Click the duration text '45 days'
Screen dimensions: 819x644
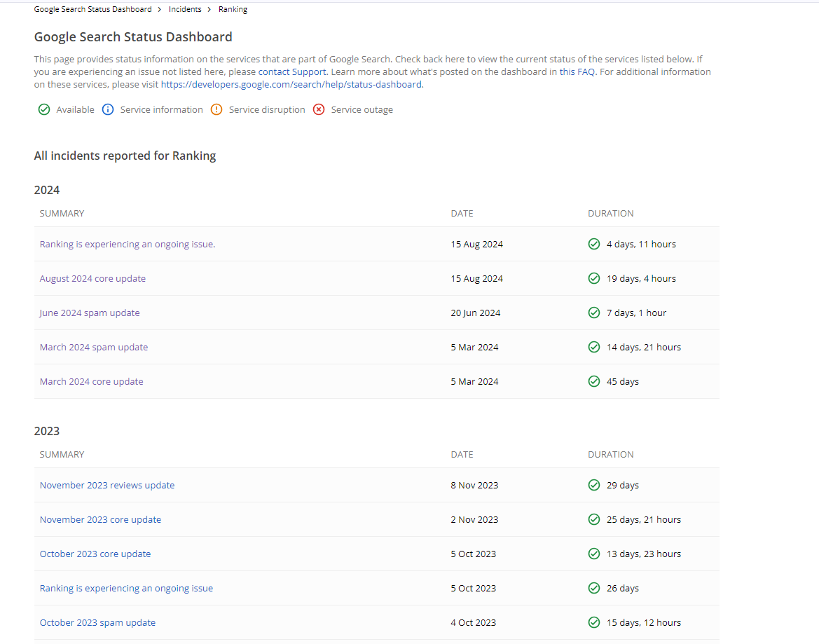[x=623, y=382]
